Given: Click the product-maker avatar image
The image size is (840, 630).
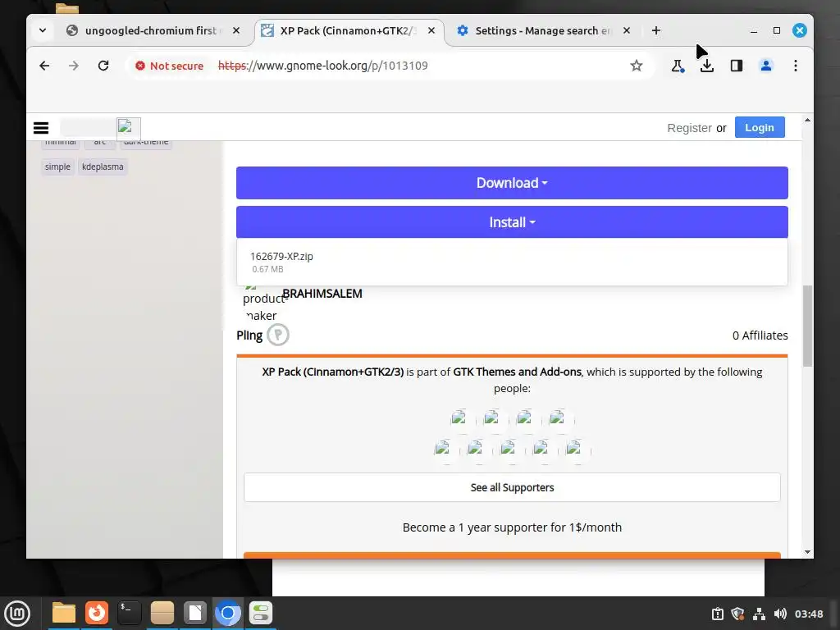Looking at the screenshot, I should pyautogui.click(x=260, y=302).
